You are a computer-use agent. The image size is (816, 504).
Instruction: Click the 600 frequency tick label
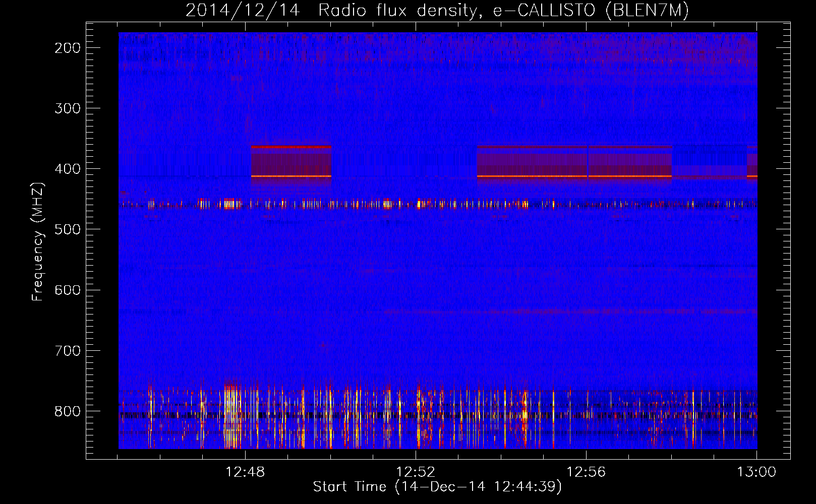click(x=68, y=290)
